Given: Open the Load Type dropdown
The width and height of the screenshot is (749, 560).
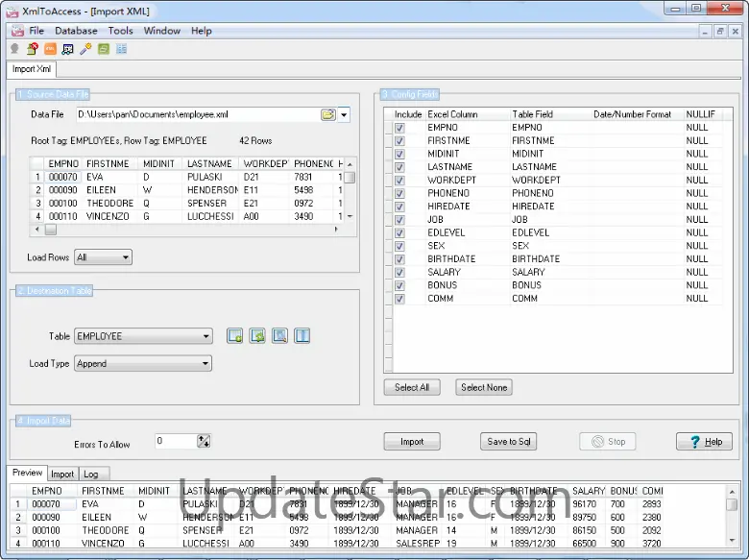Looking at the screenshot, I should click(x=205, y=364).
